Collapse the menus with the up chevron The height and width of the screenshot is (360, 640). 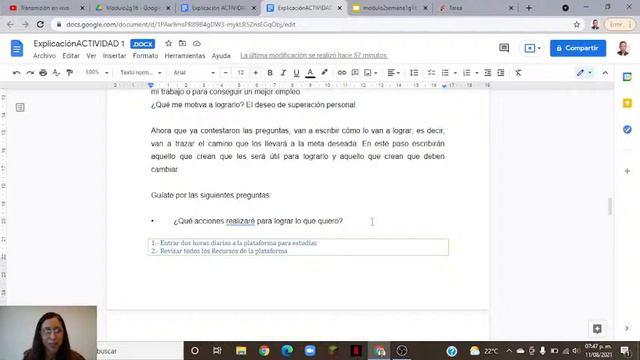(x=605, y=73)
